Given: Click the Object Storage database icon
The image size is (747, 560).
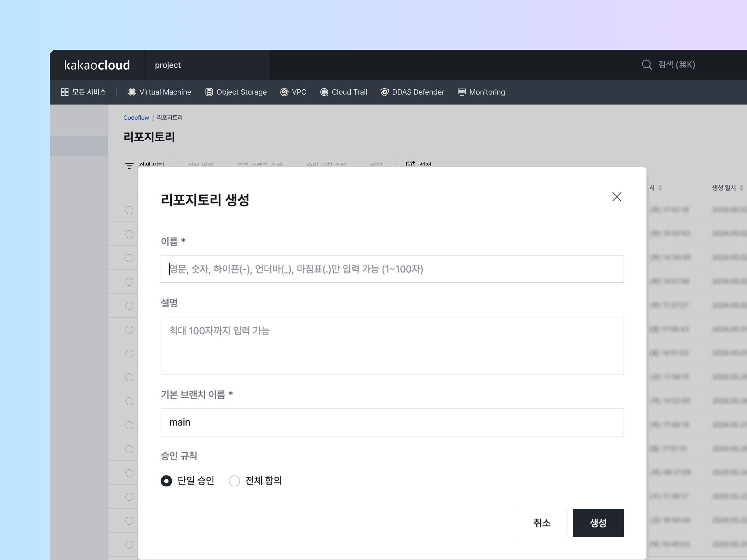Looking at the screenshot, I should (x=209, y=92).
